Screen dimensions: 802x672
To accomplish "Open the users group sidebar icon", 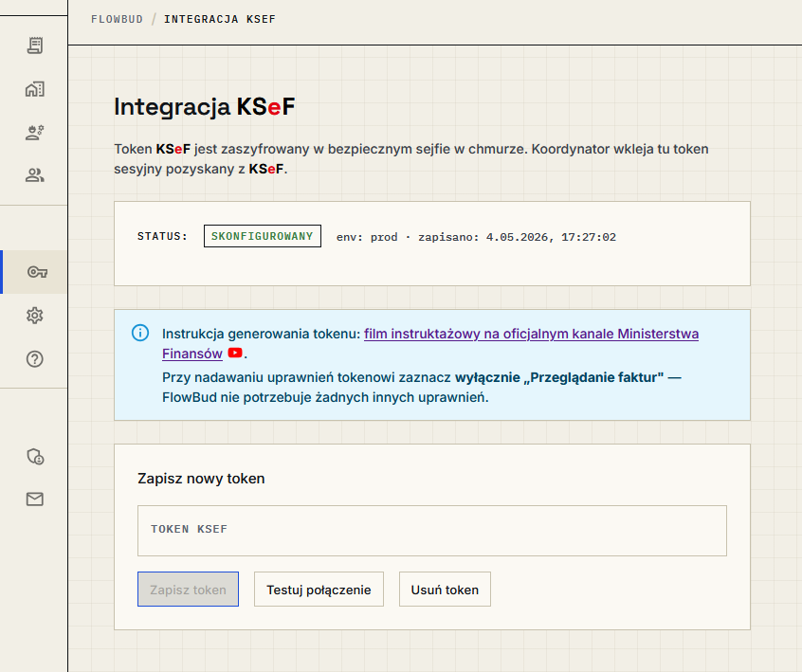I will click(35, 175).
